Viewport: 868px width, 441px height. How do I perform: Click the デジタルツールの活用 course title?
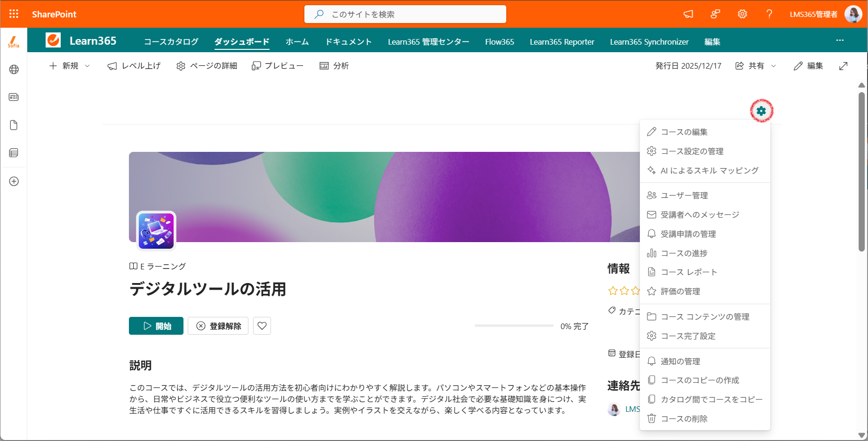click(208, 289)
